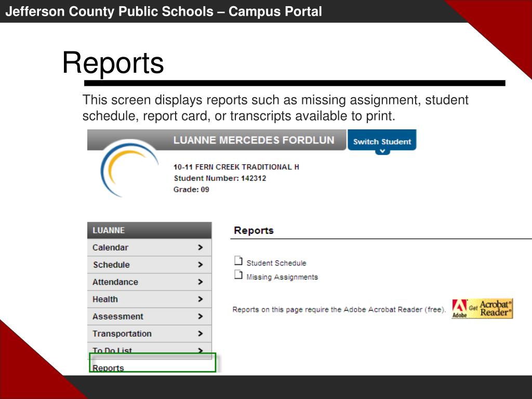Open the Calendar menu item
Screen dimensions: 532x399
pos(149,248)
